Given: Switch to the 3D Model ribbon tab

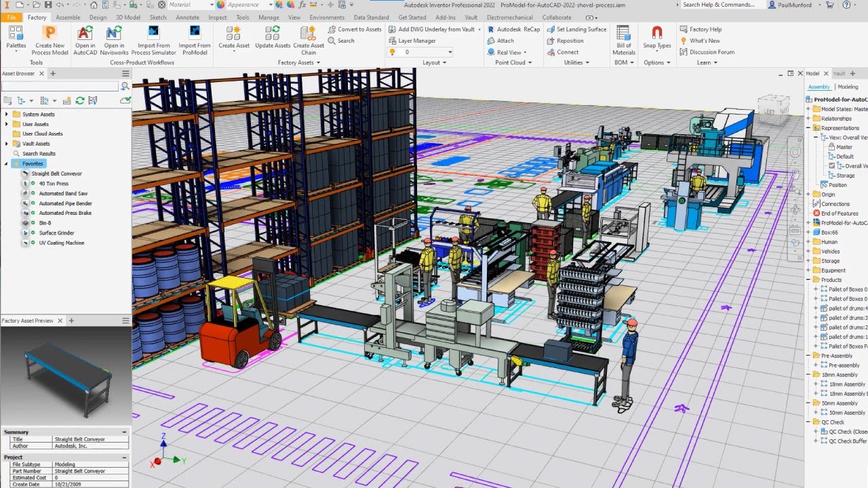Looking at the screenshot, I should click(x=128, y=17).
